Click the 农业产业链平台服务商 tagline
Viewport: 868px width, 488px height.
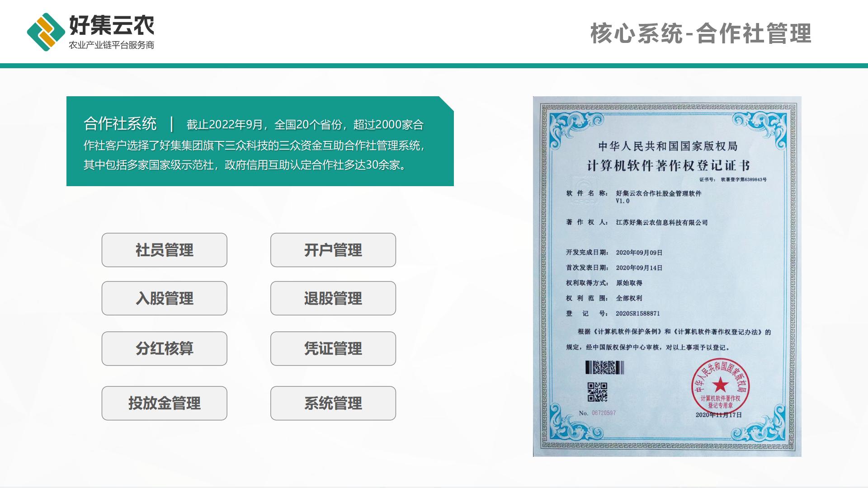coord(112,45)
